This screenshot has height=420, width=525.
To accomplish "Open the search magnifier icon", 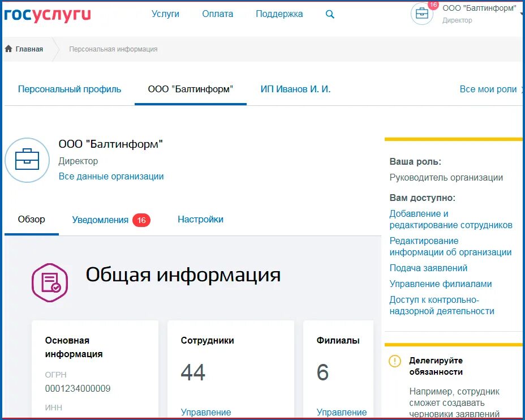I will [x=330, y=14].
